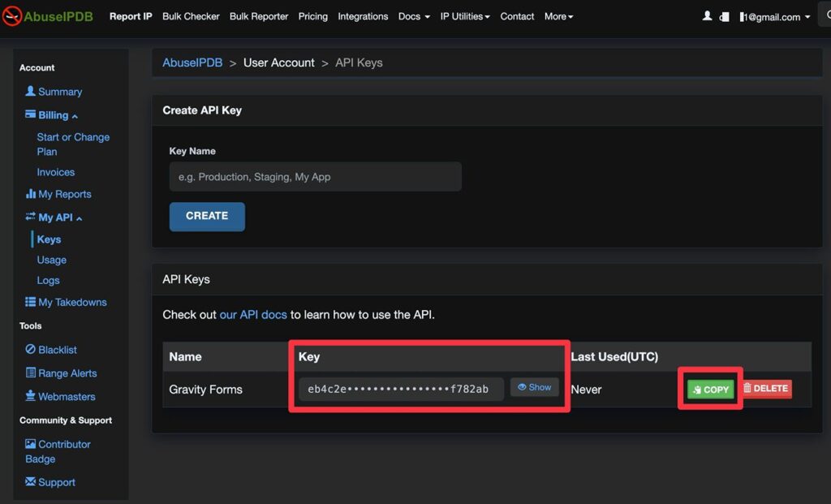
Task: Click the 'Never' last used cell
Action: click(x=586, y=390)
